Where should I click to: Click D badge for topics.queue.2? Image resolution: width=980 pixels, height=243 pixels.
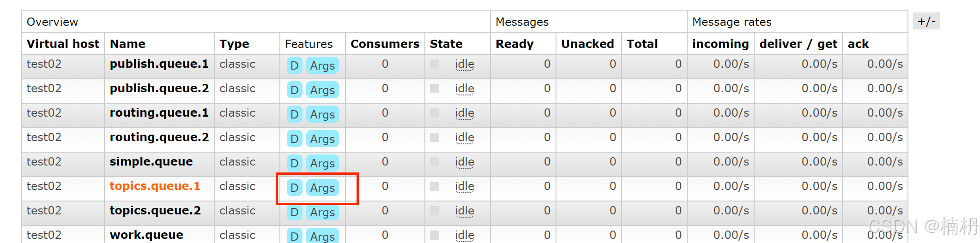click(x=294, y=212)
